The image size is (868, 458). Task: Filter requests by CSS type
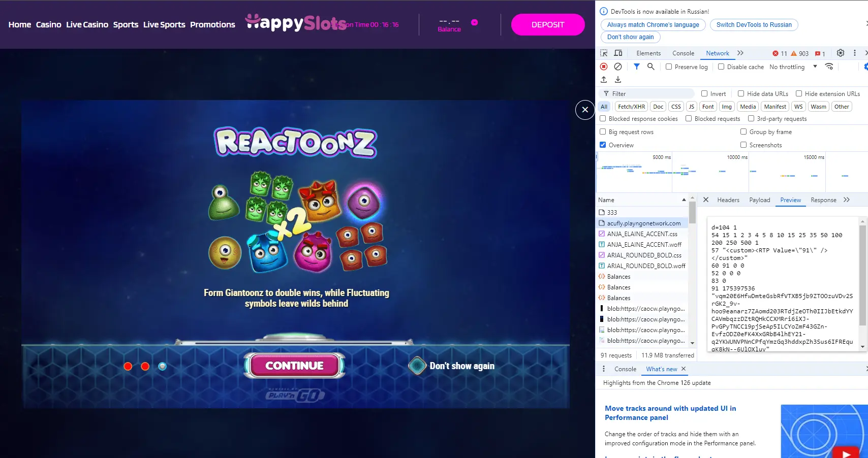676,107
